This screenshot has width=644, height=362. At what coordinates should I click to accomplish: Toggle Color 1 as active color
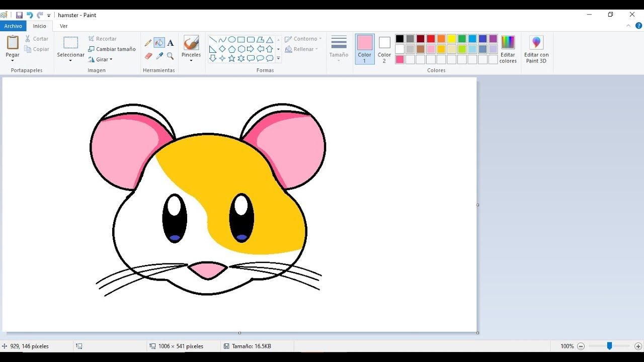[x=364, y=49]
